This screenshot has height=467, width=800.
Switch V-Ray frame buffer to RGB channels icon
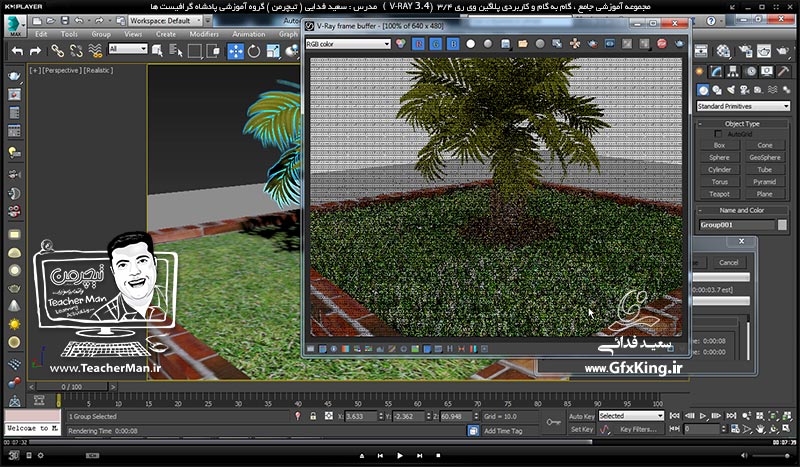[x=401, y=44]
